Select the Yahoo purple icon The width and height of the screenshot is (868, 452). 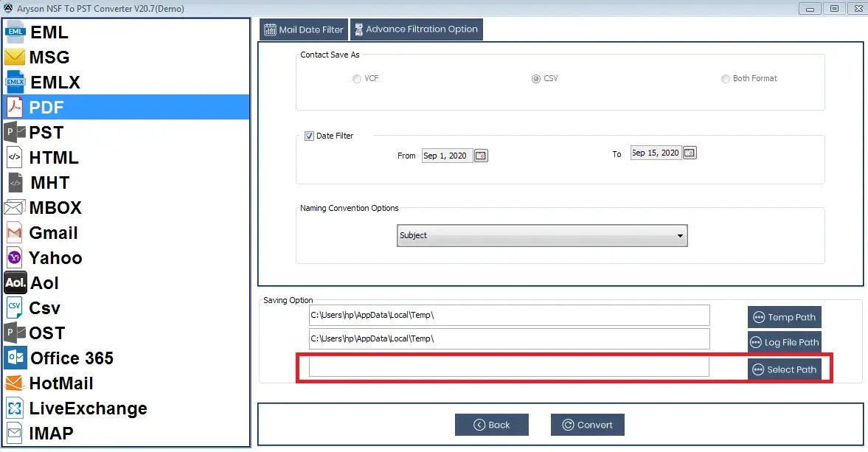[x=15, y=257]
